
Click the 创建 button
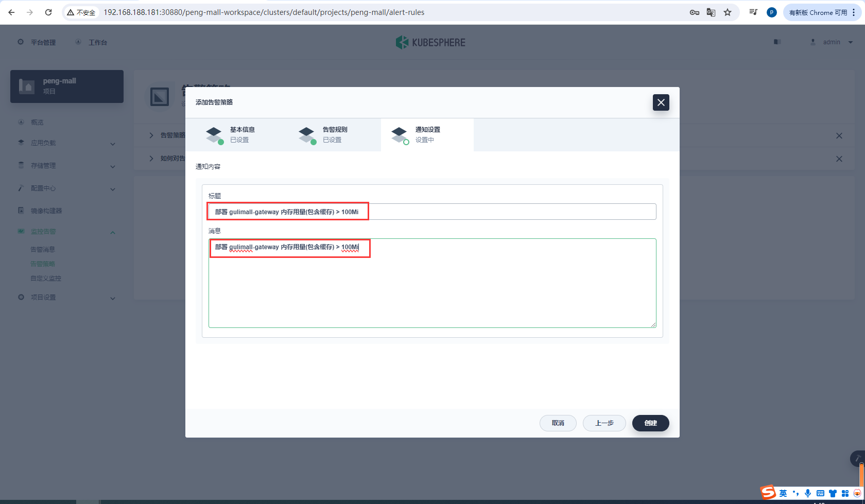pos(651,423)
